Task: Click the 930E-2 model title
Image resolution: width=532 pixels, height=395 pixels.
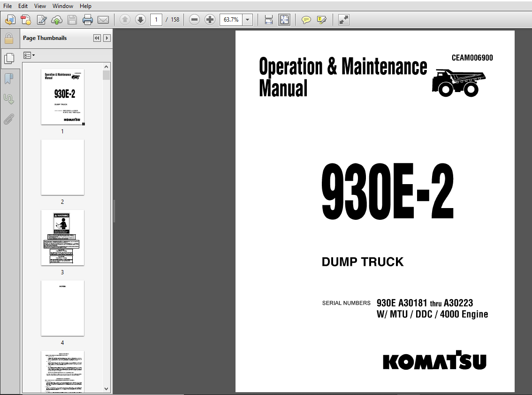Action: (x=388, y=192)
